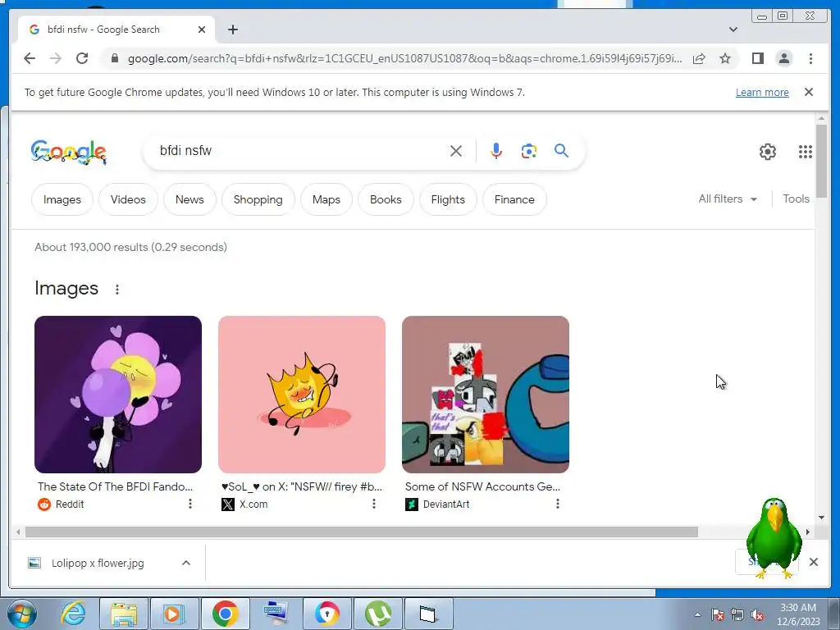Submit search with the magnifying glass icon

pyautogui.click(x=561, y=151)
